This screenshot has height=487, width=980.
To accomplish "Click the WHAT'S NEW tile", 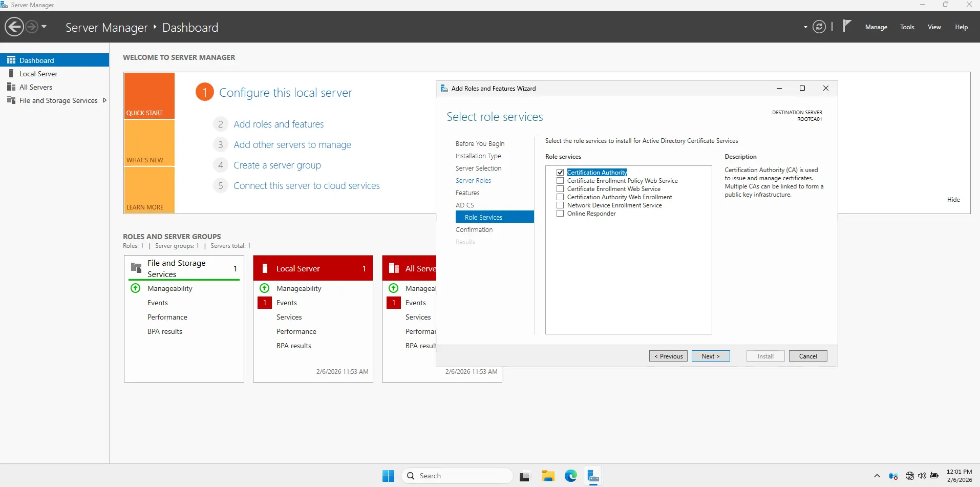I will pos(149,143).
